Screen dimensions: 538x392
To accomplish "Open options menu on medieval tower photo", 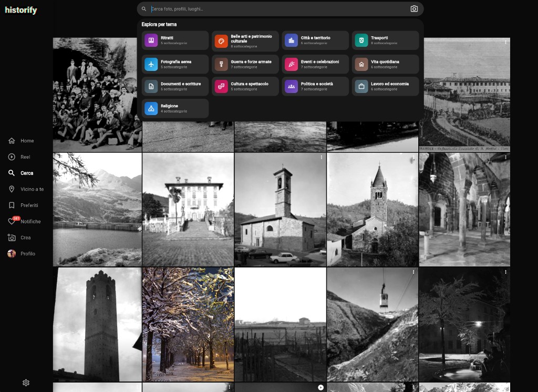I will pos(137,272).
